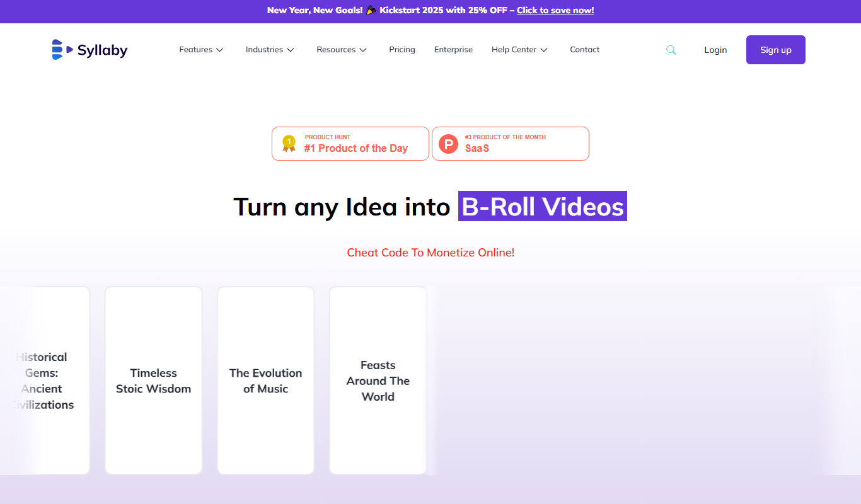Click the red Product Hunt P icon
The image size is (861, 504).
coord(448,144)
